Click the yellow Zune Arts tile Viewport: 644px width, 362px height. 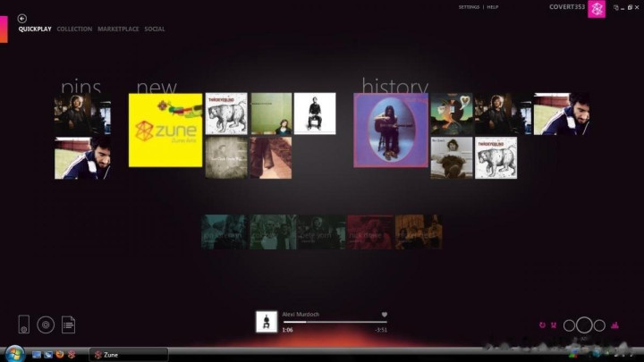tap(165, 130)
